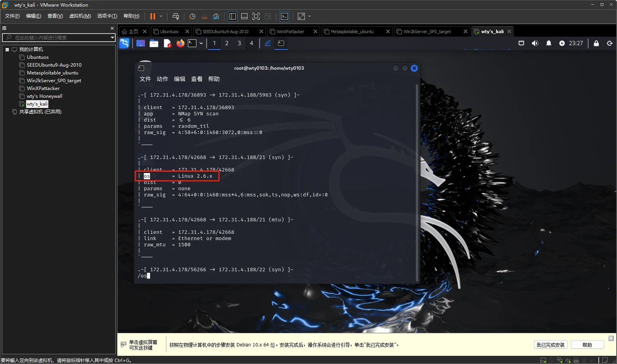Screen dimensions: 617x364
Task: Close the library panel
Action: 112,28
